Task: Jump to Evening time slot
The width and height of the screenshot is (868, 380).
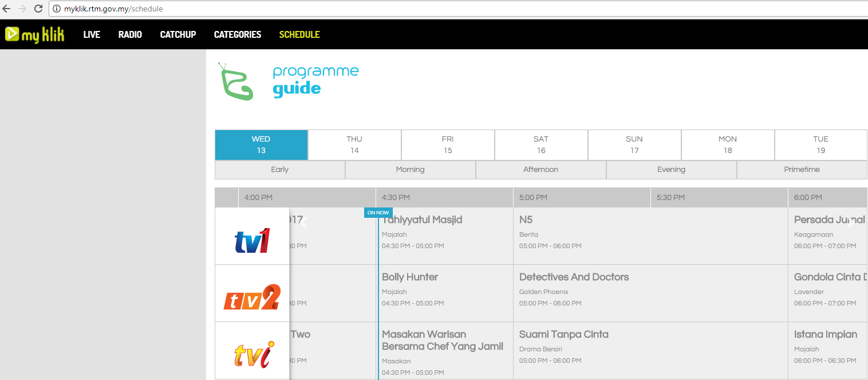Action: [672, 170]
